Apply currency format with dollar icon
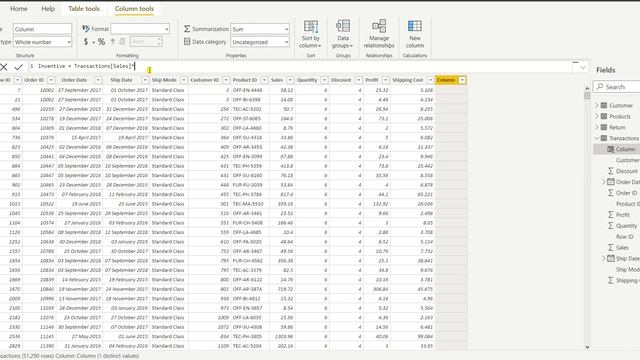The image size is (640, 360). [86, 42]
